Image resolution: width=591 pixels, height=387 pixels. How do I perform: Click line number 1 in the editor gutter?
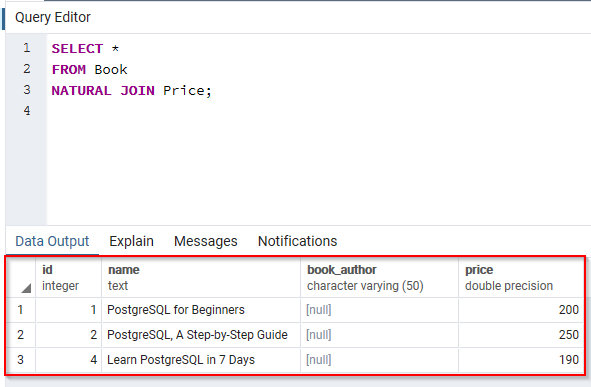click(27, 48)
